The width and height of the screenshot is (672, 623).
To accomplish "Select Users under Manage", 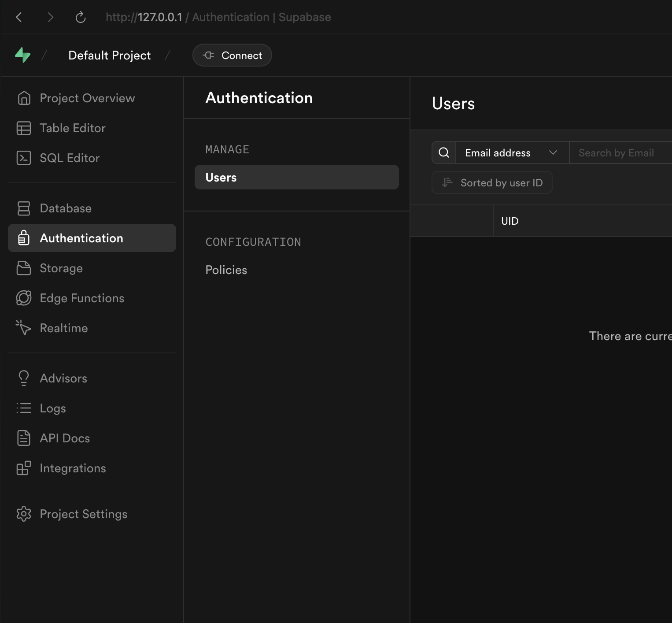I will click(x=296, y=178).
